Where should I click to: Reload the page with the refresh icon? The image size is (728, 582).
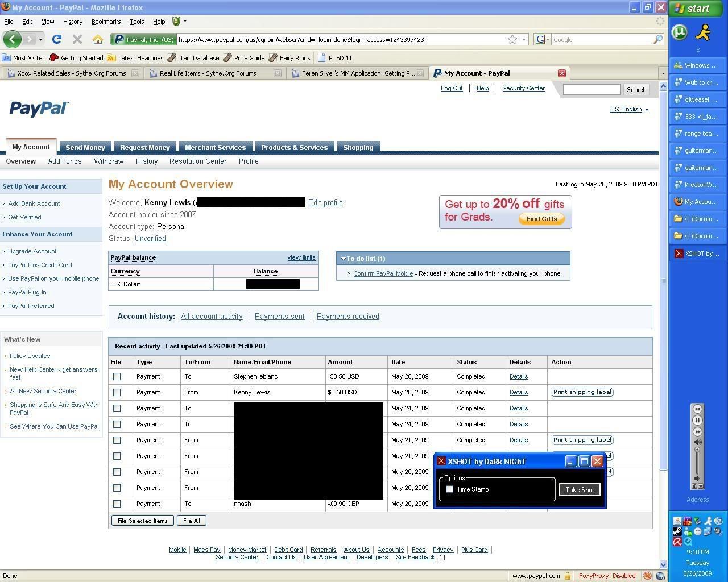[x=57, y=39]
